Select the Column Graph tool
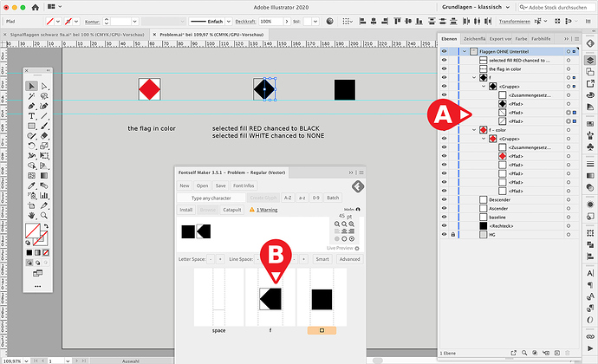The height and width of the screenshot is (364, 598). coord(44,195)
